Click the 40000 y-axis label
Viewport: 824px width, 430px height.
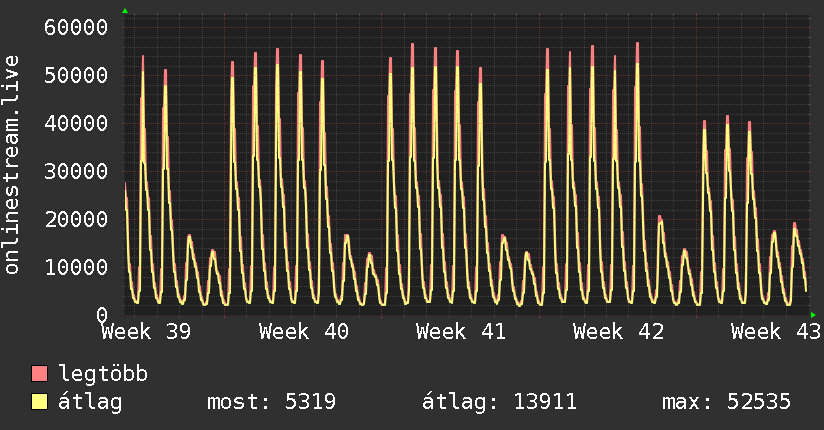76,124
